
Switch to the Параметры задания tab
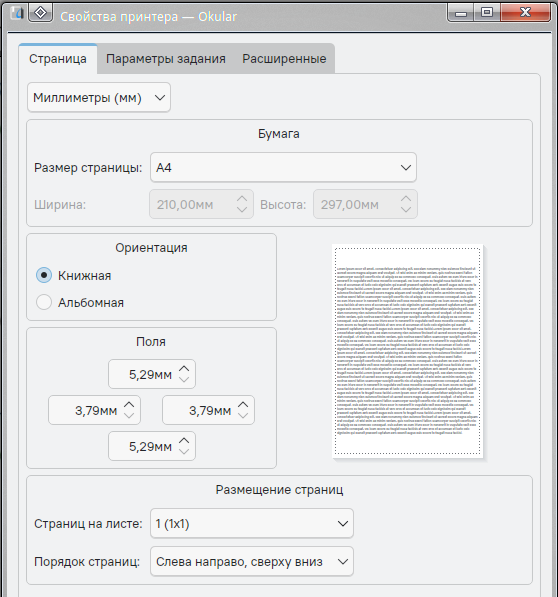[166, 59]
